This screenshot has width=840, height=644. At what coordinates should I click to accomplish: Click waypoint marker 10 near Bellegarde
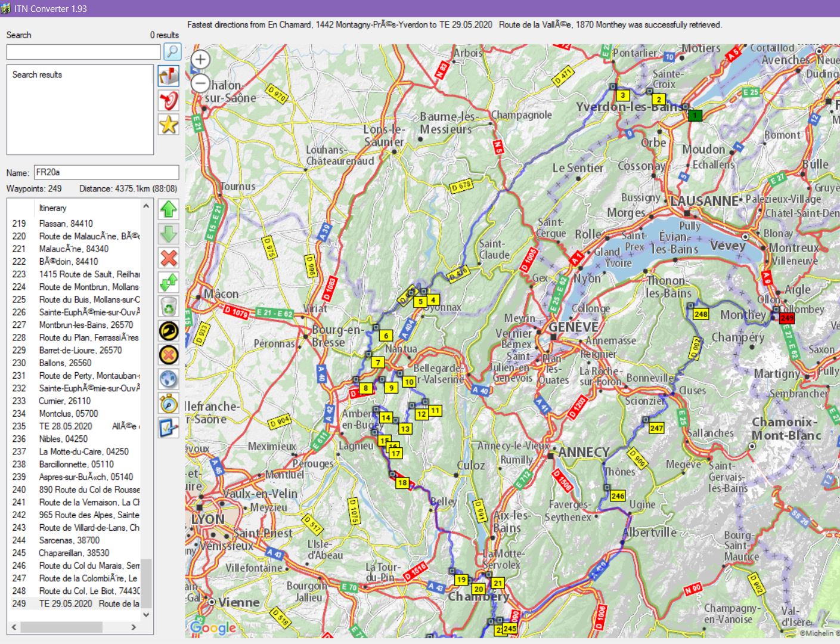point(409,382)
